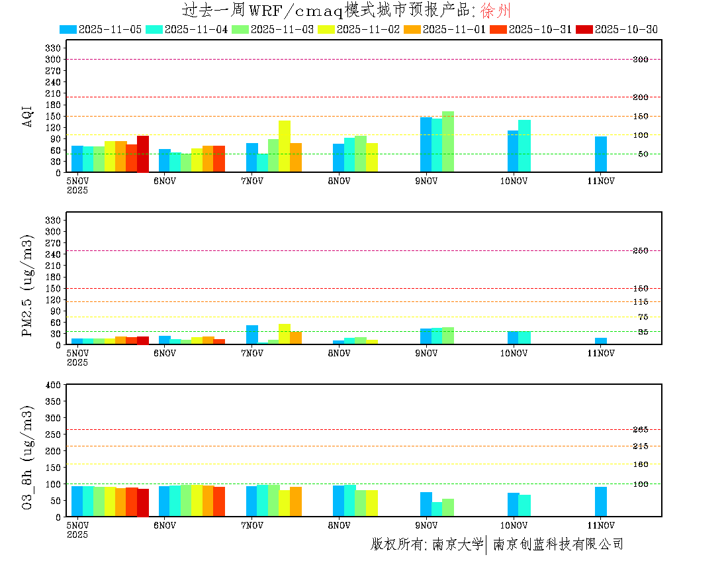Click the orange 2025-11-01 legend swatch

(x=412, y=29)
